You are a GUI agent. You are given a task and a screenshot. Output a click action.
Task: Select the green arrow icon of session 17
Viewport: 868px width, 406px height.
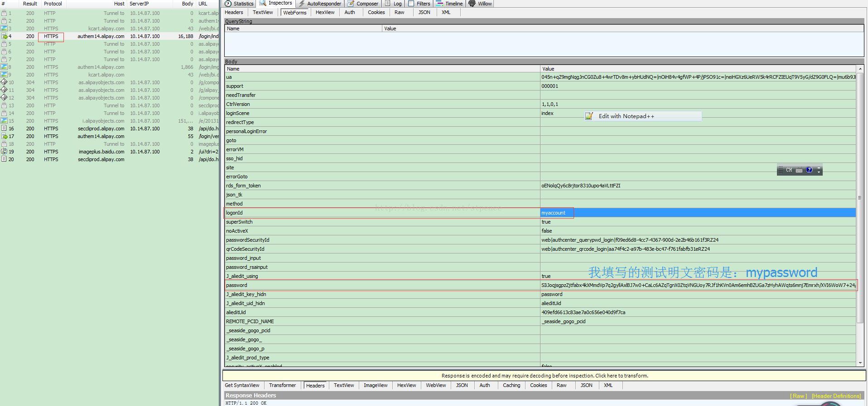click(4, 136)
